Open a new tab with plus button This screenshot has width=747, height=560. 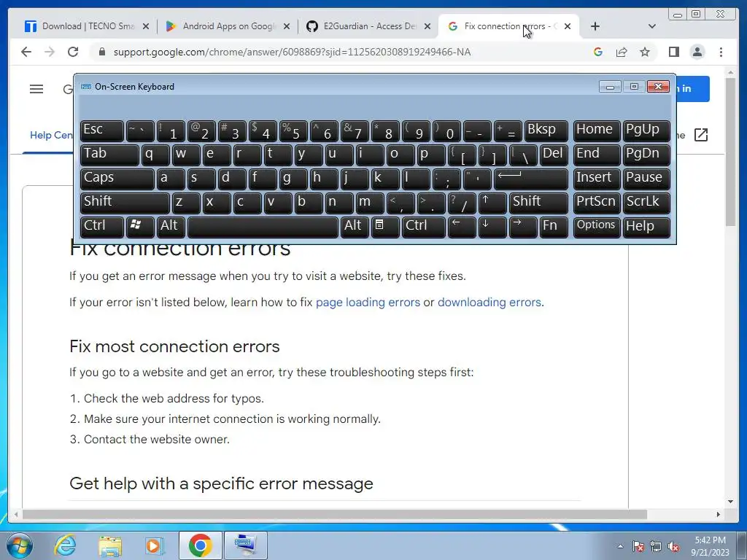[x=595, y=26]
